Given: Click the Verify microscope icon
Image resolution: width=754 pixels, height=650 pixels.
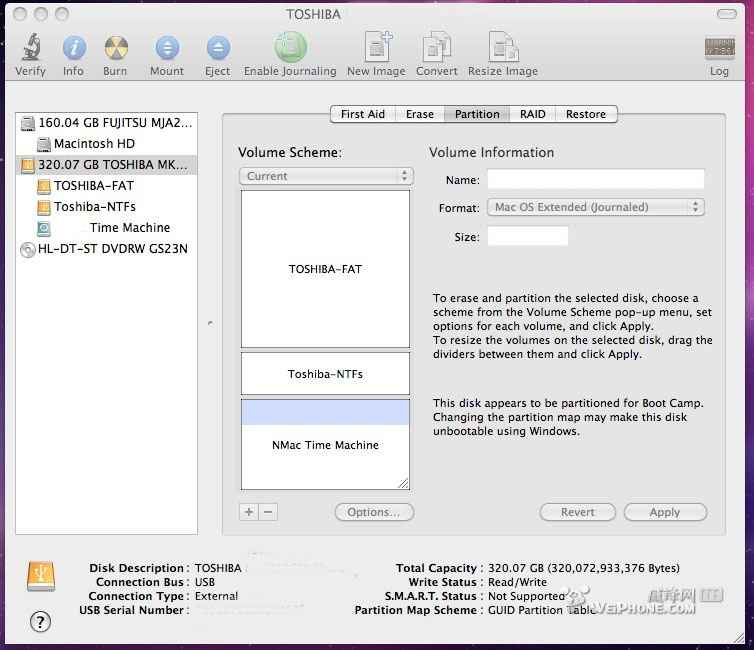Looking at the screenshot, I should point(30,48).
